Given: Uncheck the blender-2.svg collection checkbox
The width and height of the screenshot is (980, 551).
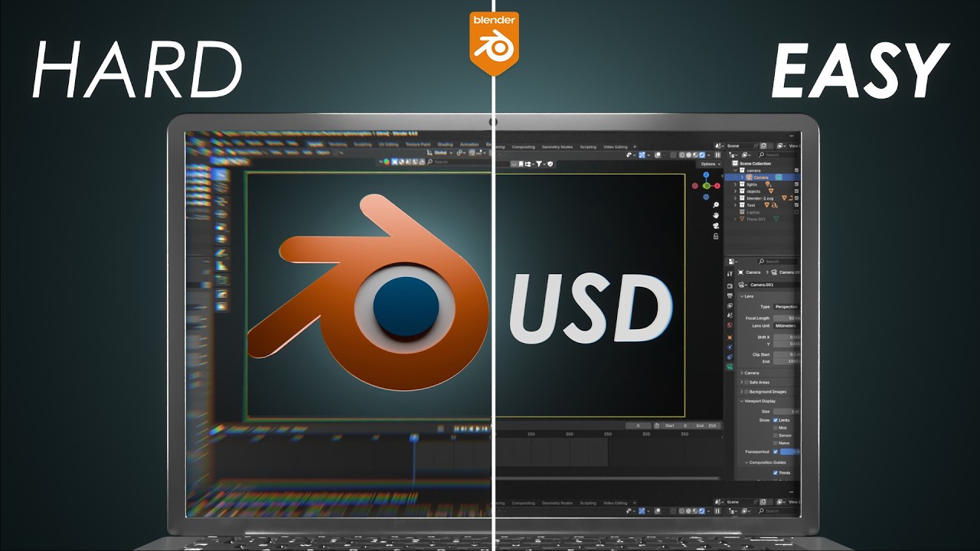Looking at the screenshot, I should click(796, 198).
